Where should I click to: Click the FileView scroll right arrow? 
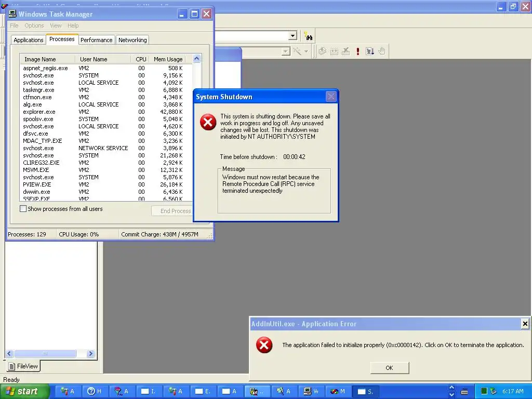coord(90,353)
